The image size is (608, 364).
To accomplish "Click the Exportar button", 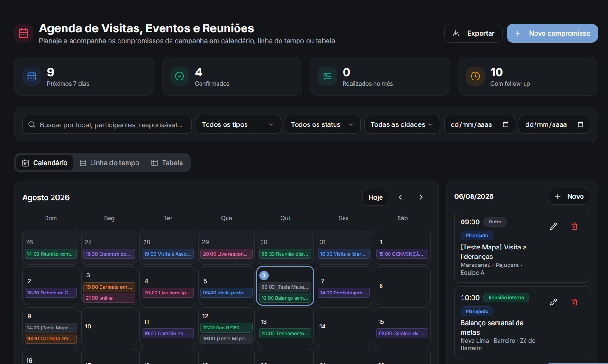I will point(473,33).
